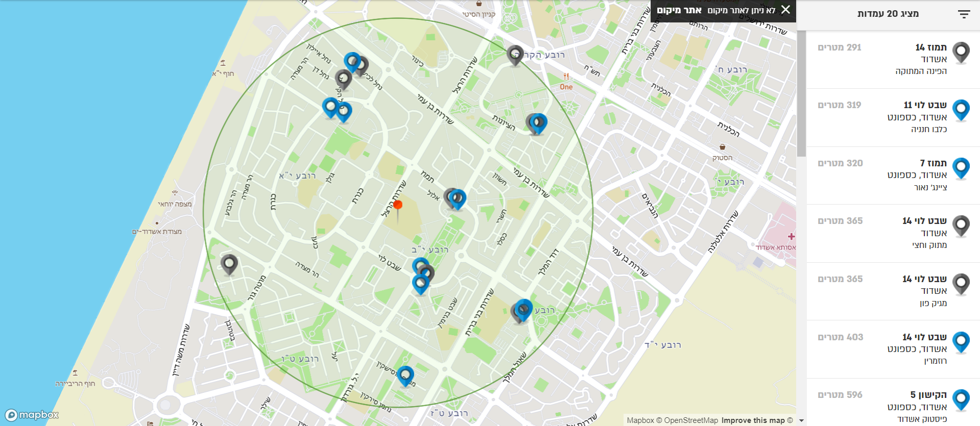Click the "291 מטרים" distance text

pyautogui.click(x=840, y=47)
